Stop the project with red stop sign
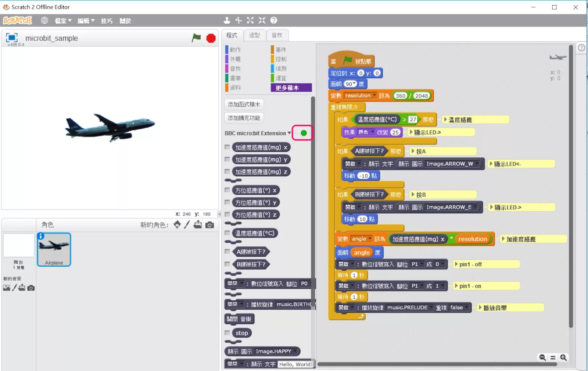The height and width of the screenshot is (371, 588). [211, 38]
